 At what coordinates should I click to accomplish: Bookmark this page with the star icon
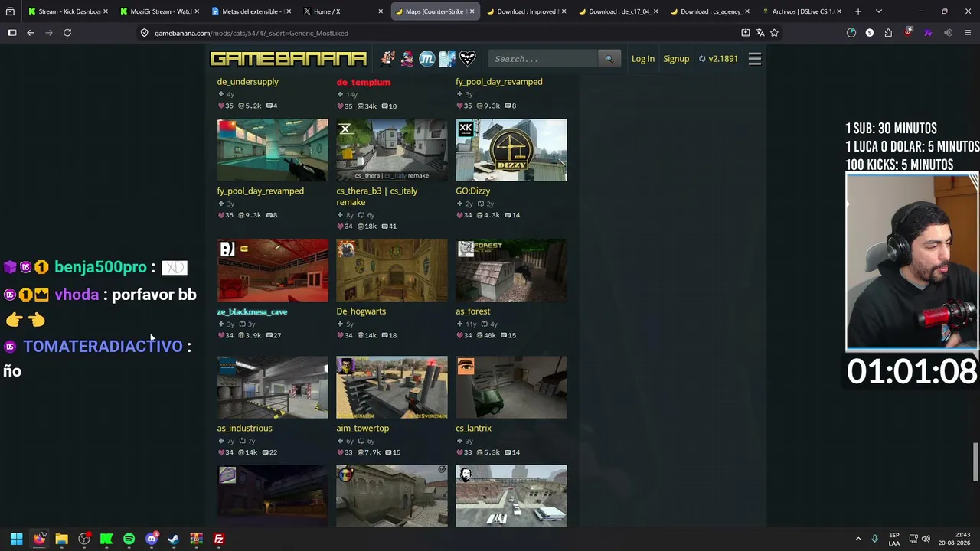point(774,33)
